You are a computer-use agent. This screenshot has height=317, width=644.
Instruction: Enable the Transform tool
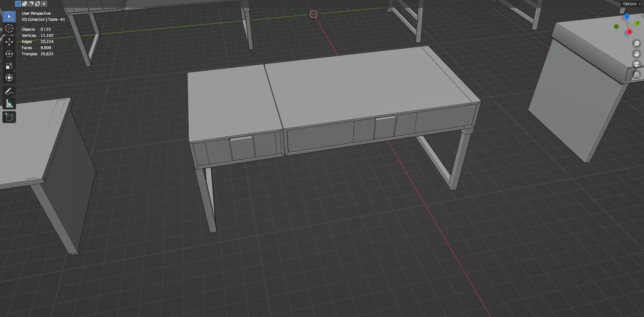tap(9, 78)
